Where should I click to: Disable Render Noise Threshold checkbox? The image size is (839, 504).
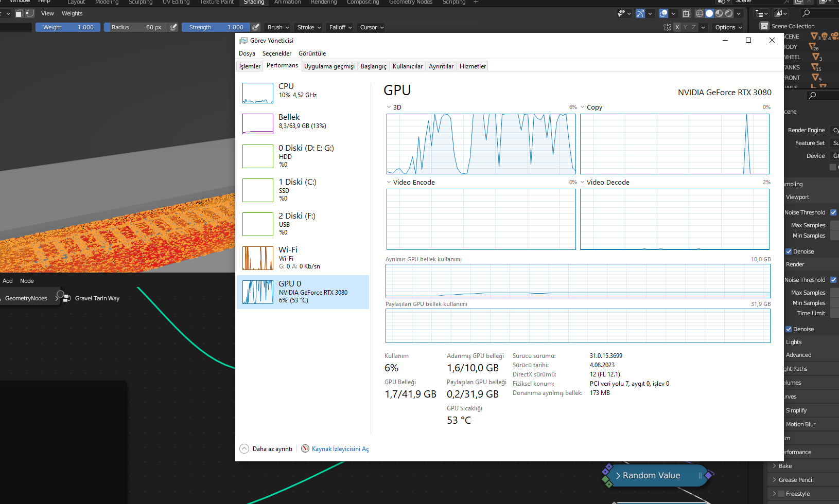[x=833, y=280]
